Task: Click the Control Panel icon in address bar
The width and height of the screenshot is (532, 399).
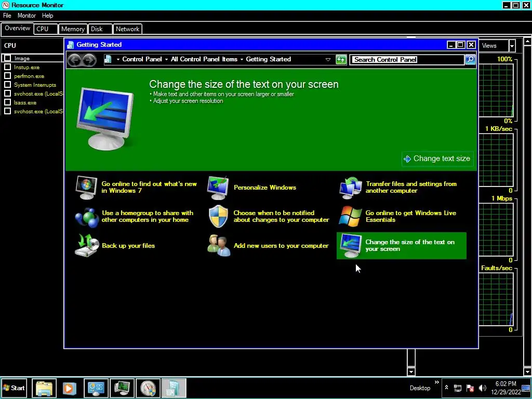Action: point(108,59)
